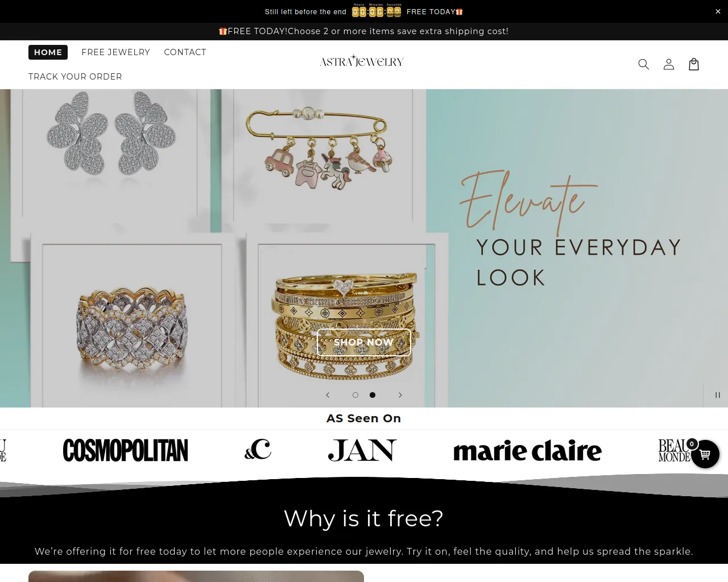
Task: Open the FREE JEWELRY menu item
Action: 115,52
